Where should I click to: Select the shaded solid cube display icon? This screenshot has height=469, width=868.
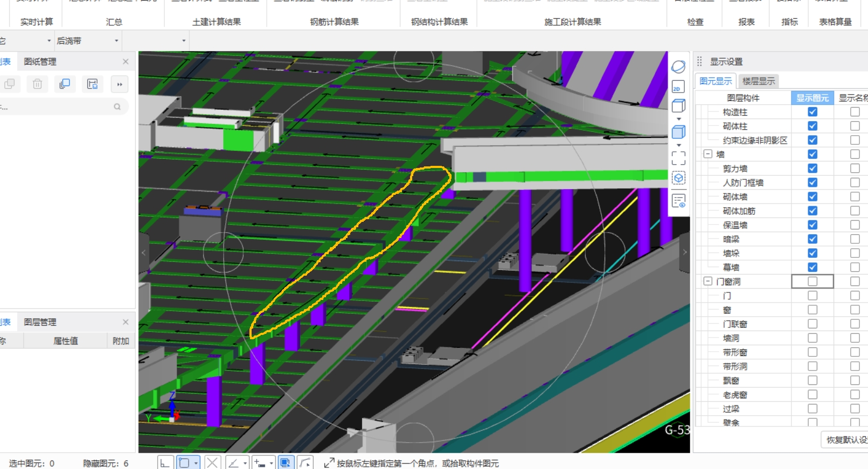pos(678,132)
